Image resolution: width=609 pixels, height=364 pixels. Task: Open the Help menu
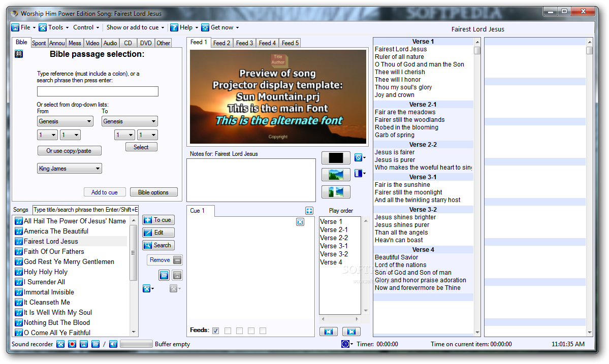pyautogui.click(x=184, y=27)
